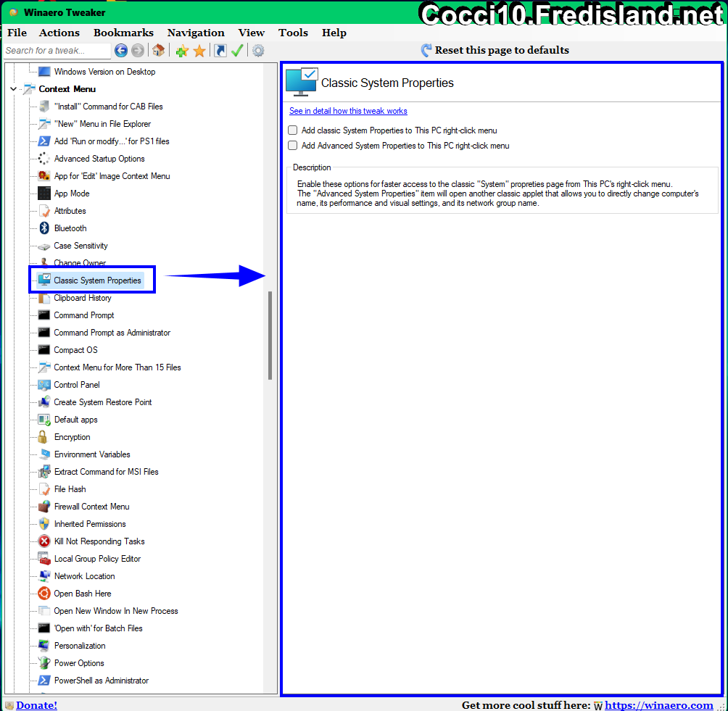728x711 pixels.
Task: Select Attributes tree item
Action: click(x=70, y=211)
